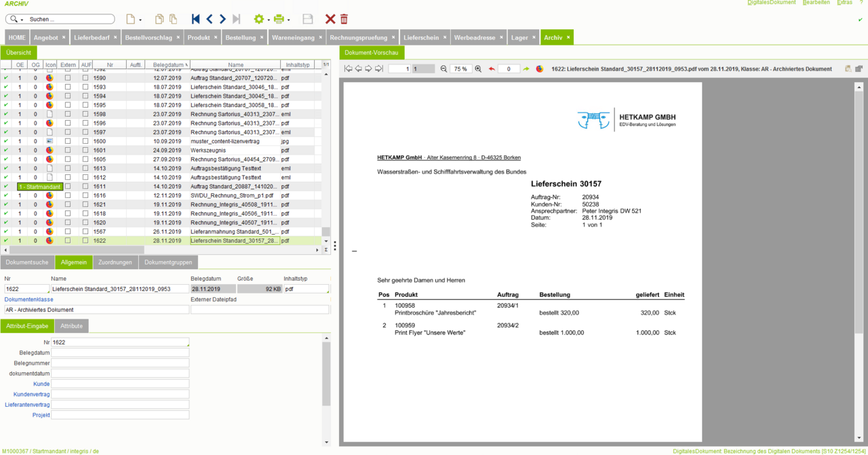Click the sigma sum icon below the table
The image size is (868, 455).
click(325, 250)
